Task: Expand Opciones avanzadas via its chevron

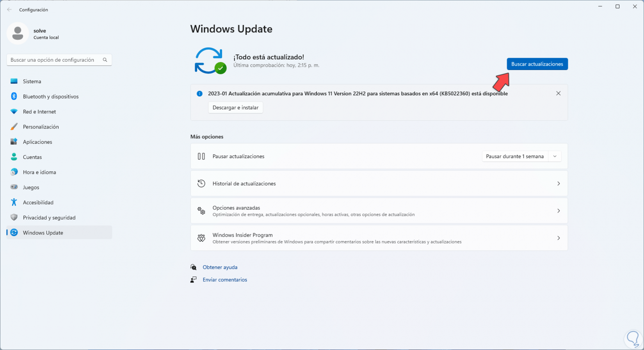Action: (559, 211)
